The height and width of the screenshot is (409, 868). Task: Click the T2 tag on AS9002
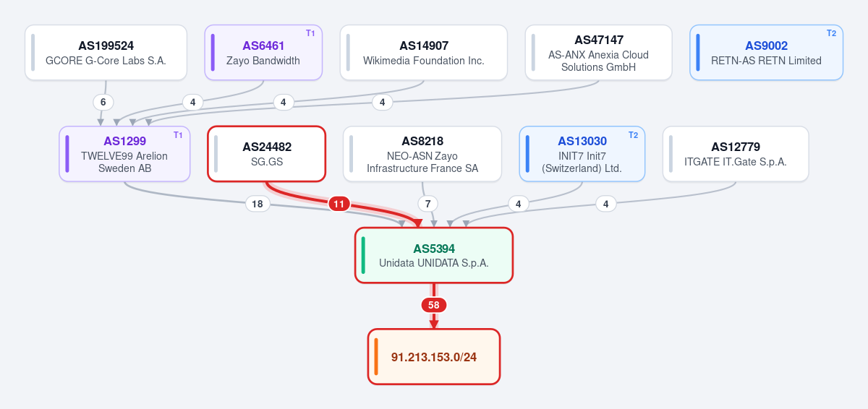[831, 33]
